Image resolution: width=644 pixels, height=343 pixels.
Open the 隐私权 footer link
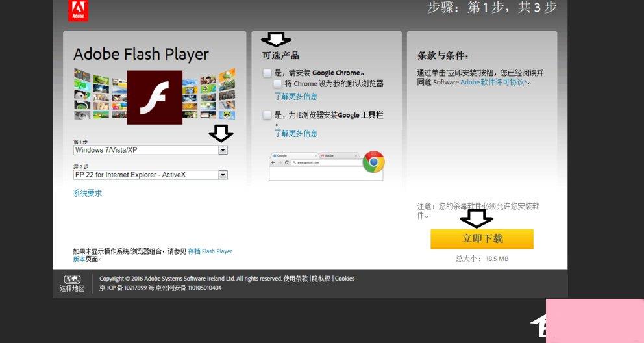(x=321, y=279)
